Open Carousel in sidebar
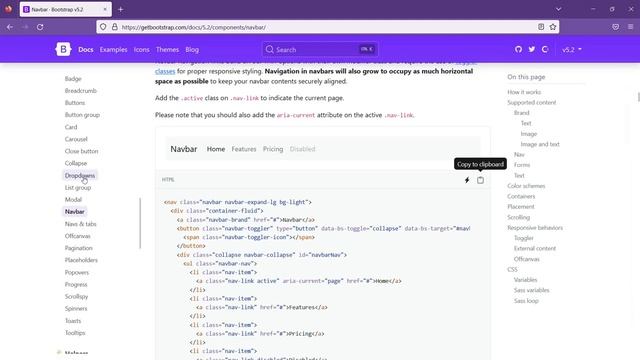Image resolution: width=640 pixels, height=360 pixels. coord(76,139)
